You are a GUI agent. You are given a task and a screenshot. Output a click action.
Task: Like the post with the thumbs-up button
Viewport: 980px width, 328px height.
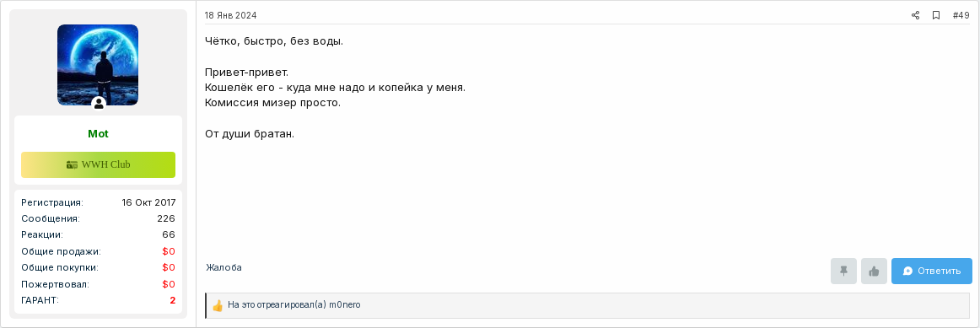pos(874,272)
